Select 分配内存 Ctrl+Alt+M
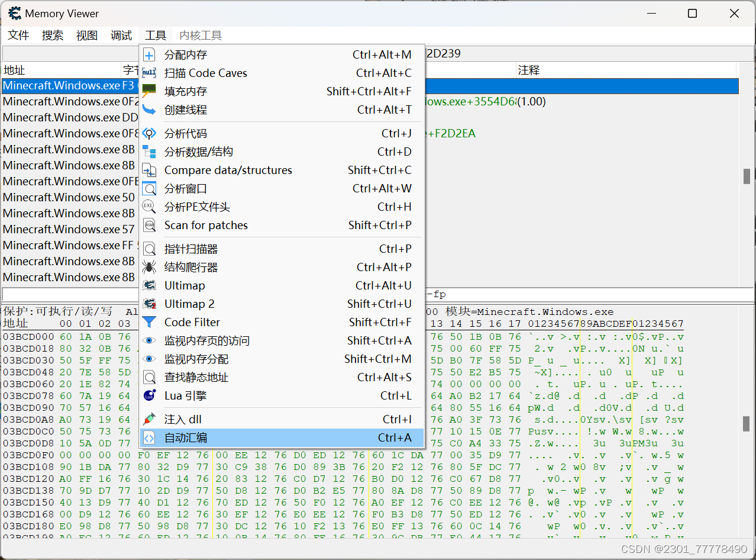 coord(282,55)
